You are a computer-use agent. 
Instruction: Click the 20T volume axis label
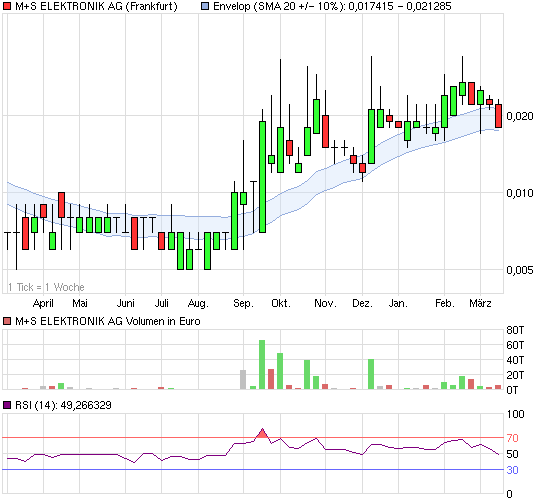(x=515, y=375)
